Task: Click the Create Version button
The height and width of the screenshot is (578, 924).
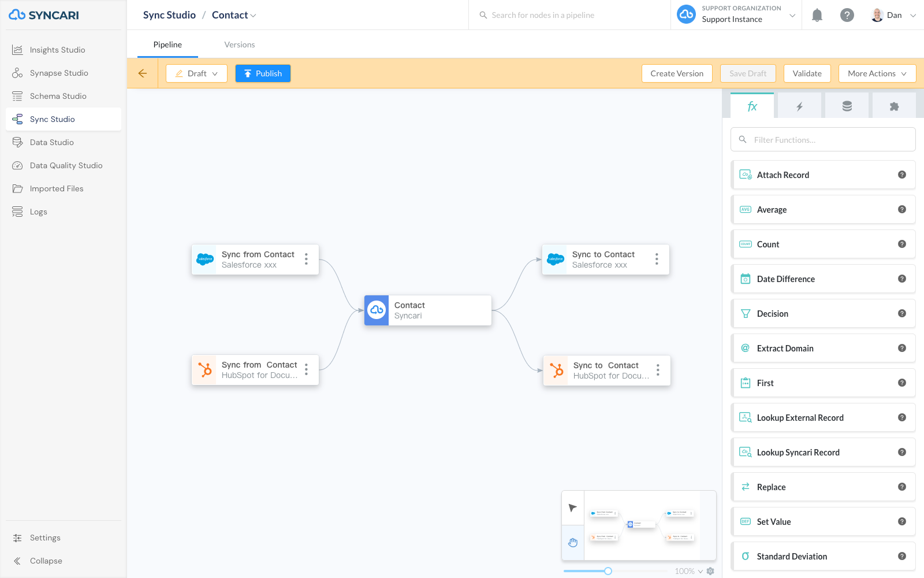Action: 676,73
